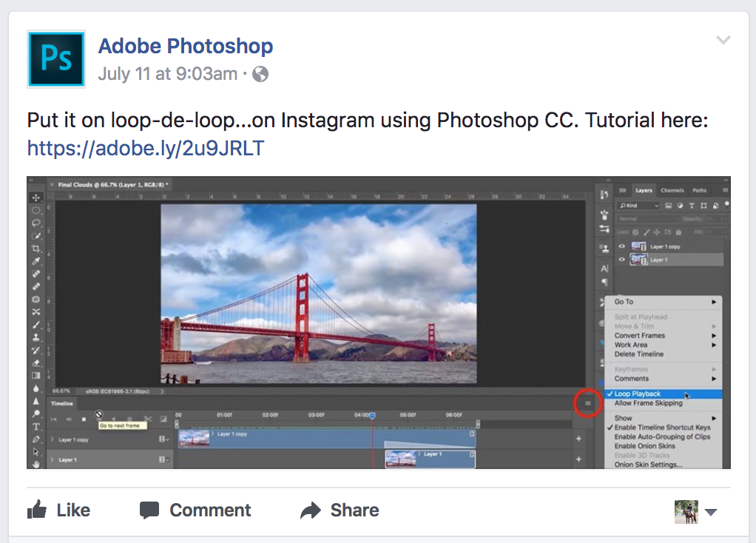
Task: Expand Layer 1 copy timeline track
Action: 53,439
